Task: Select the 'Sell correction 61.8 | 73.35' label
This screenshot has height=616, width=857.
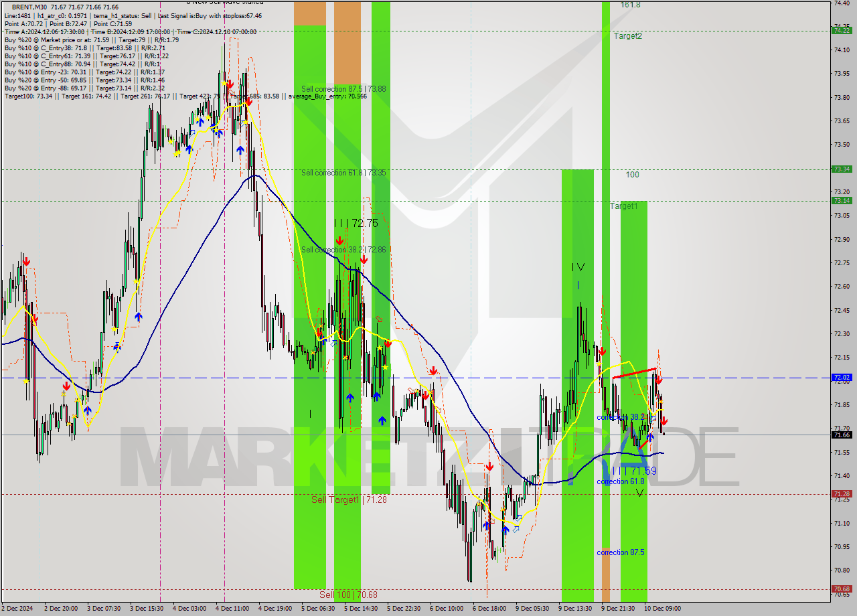Action: (343, 173)
